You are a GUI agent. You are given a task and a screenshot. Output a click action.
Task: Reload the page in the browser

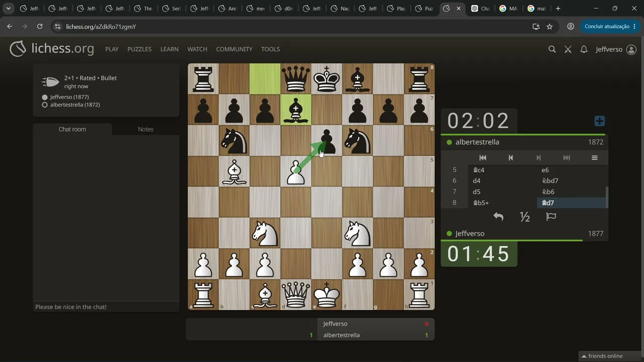click(40, 27)
